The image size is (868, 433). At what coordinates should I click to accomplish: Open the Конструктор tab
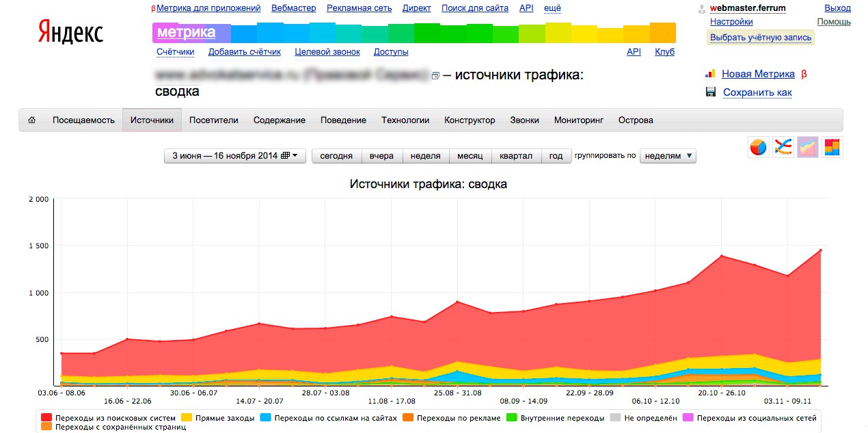tap(470, 120)
